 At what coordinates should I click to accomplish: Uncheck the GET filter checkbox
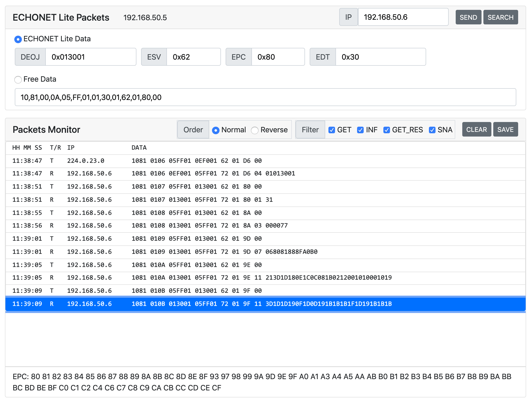(x=331, y=130)
